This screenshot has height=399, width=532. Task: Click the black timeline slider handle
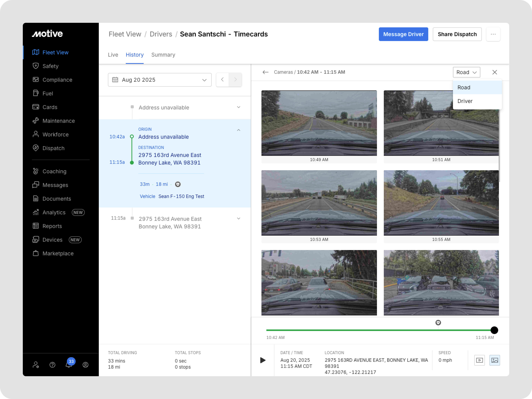point(494,330)
